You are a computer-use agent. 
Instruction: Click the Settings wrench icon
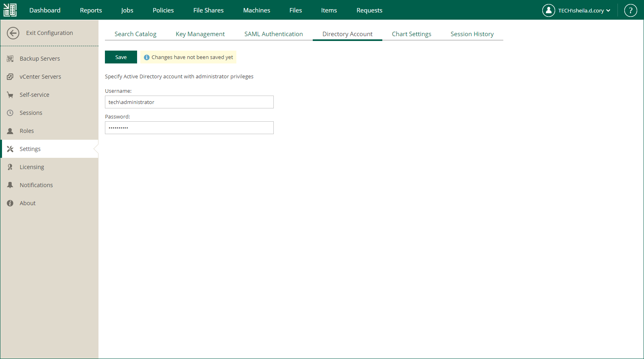10,149
